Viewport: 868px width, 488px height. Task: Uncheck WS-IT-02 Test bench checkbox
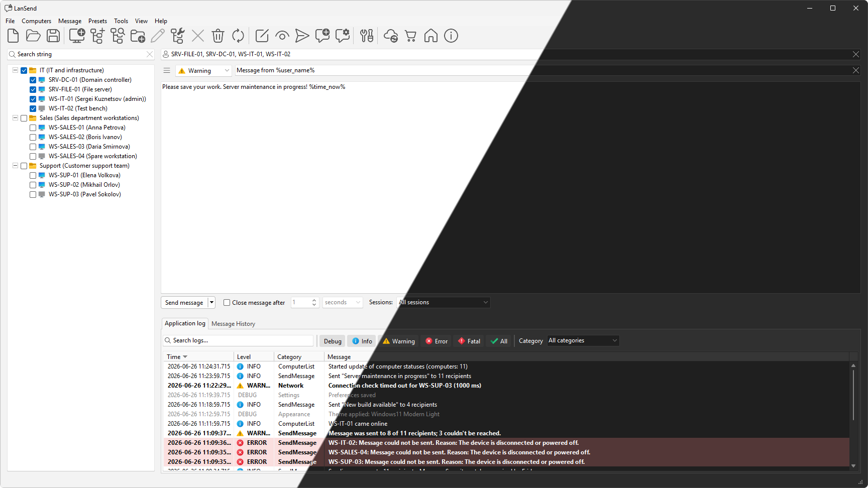(33, 108)
